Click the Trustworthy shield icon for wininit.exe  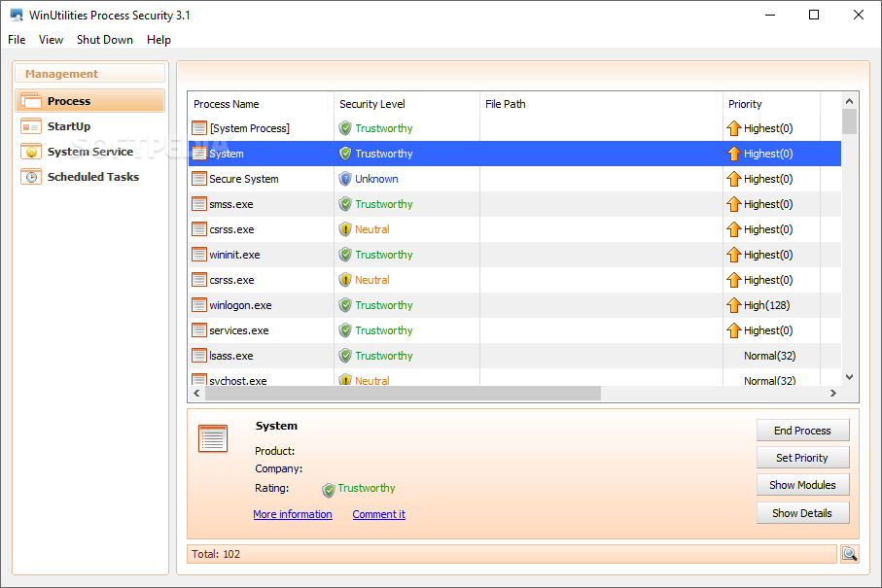tap(345, 255)
